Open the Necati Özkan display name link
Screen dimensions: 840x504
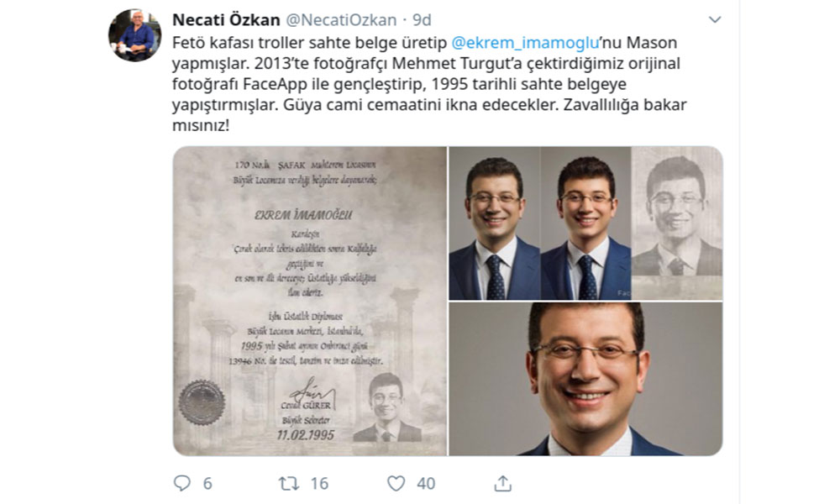tap(226, 20)
